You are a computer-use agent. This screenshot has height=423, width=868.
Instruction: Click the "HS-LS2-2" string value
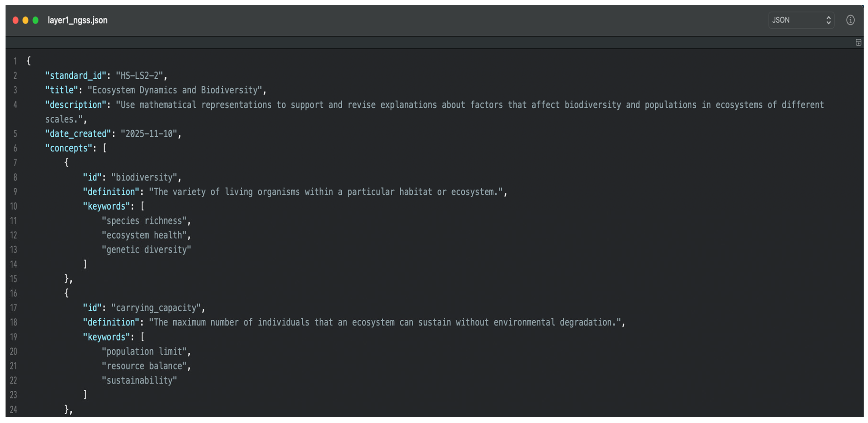click(139, 76)
